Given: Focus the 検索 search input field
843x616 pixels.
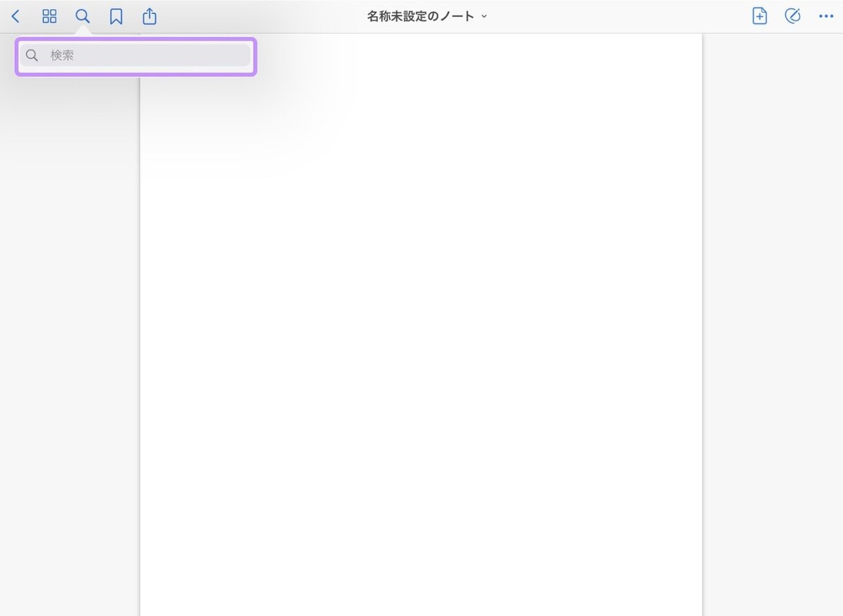Looking at the screenshot, I should 135,55.
